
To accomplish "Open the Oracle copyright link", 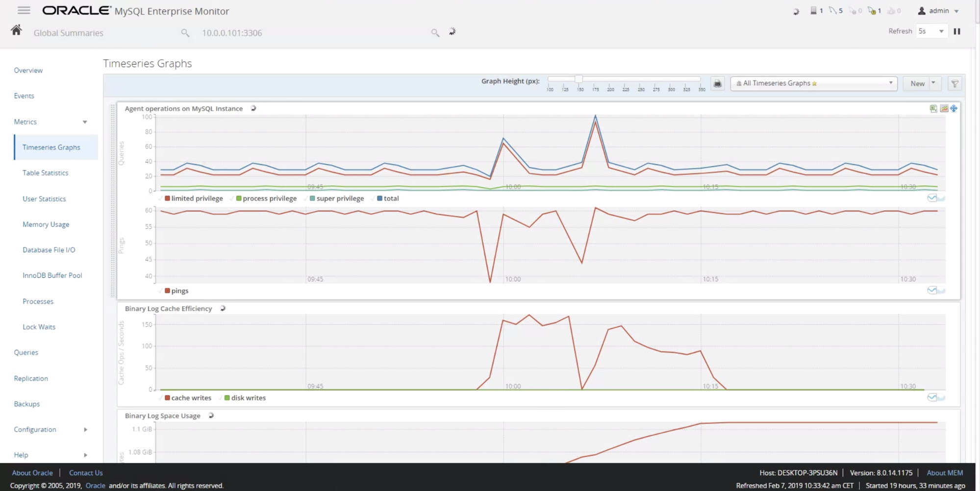I will (95, 486).
